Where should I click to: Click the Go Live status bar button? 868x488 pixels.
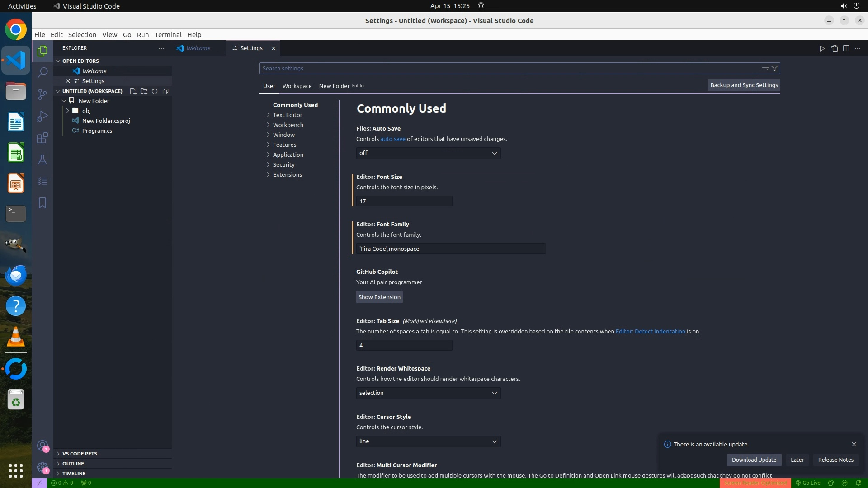(x=808, y=483)
